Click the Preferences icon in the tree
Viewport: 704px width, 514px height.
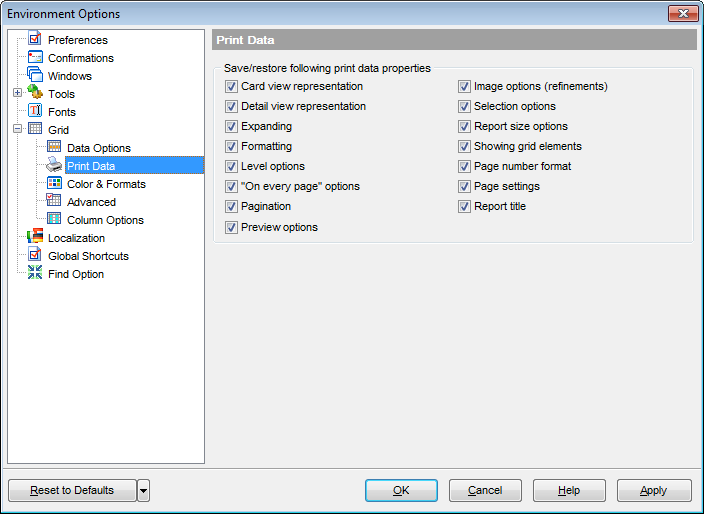[x=35, y=40]
